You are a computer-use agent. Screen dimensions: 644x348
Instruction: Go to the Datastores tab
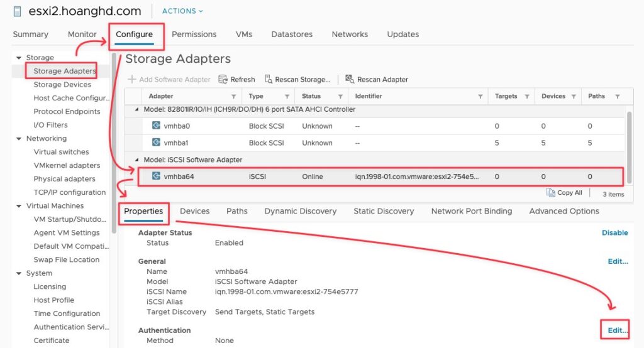point(292,35)
